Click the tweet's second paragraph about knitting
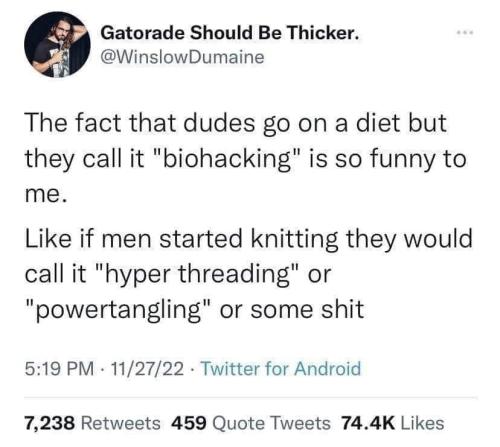This screenshot has width=500, height=447. click(x=248, y=274)
